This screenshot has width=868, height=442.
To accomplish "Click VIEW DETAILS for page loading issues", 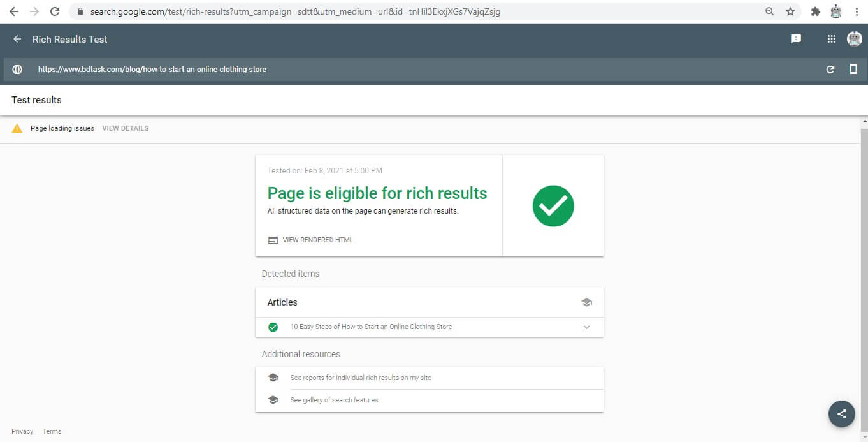I will click(x=125, y=128).
